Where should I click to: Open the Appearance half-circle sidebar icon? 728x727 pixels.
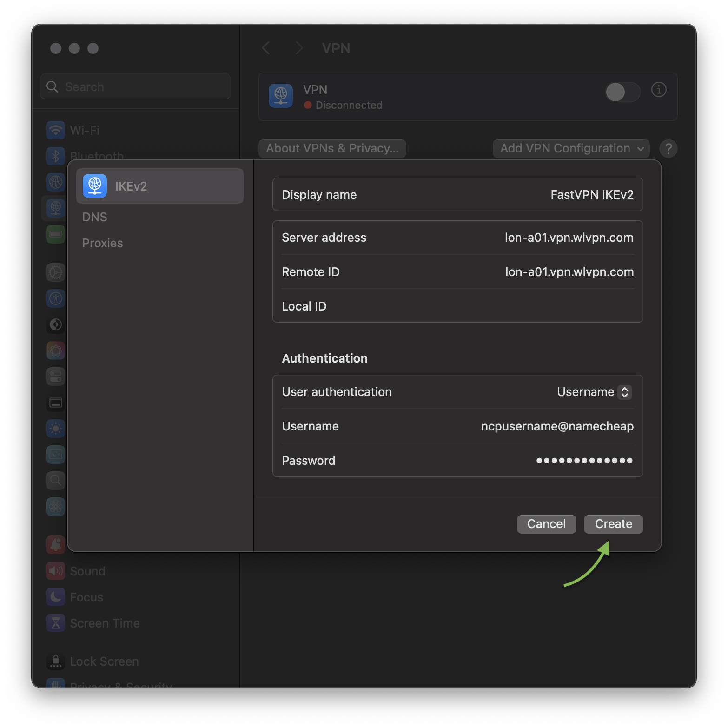point(56,324)
